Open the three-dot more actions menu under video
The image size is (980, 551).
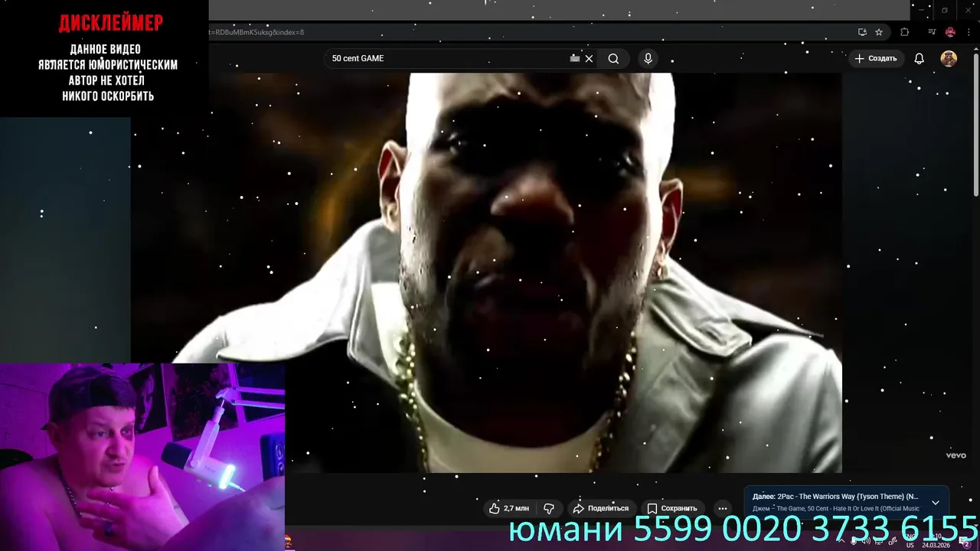pyautogui.click(x=723, y=508)
